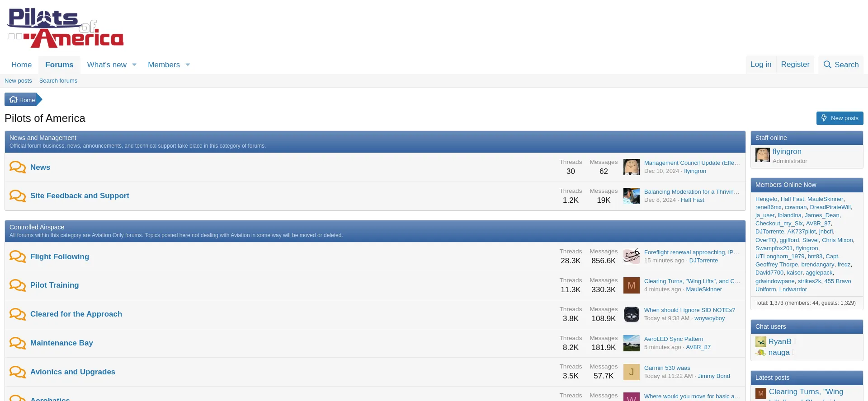Open the Controlled Airspace category header
Image resolution: width=868 pixels, height=401 pixels.
tap(37, 227)
